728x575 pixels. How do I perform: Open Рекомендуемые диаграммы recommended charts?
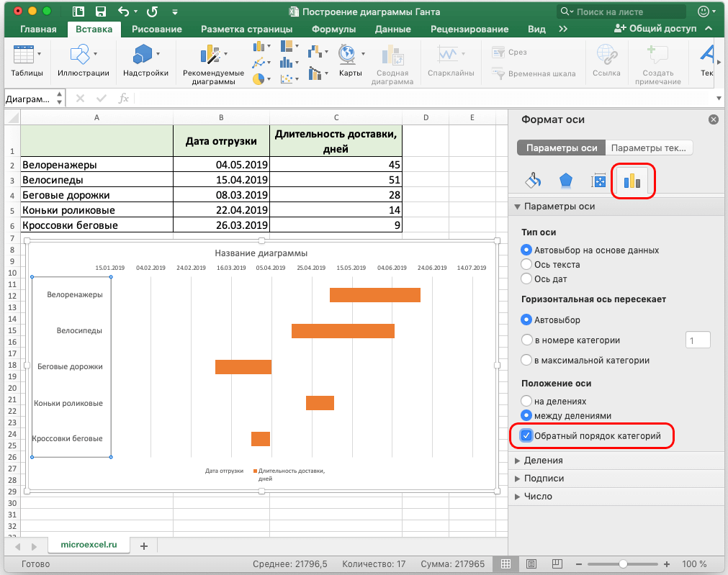click(x=213, y=64)
